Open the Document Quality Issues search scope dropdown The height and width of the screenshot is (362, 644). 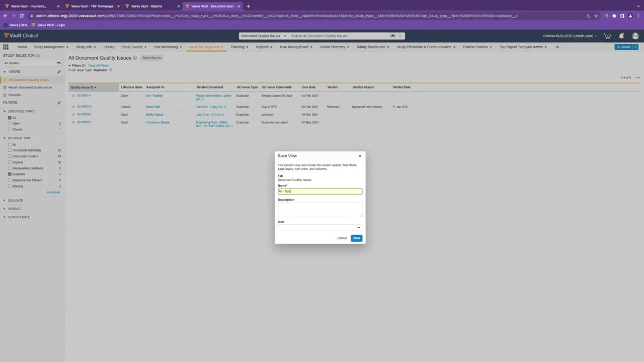[x=263, y=36]
